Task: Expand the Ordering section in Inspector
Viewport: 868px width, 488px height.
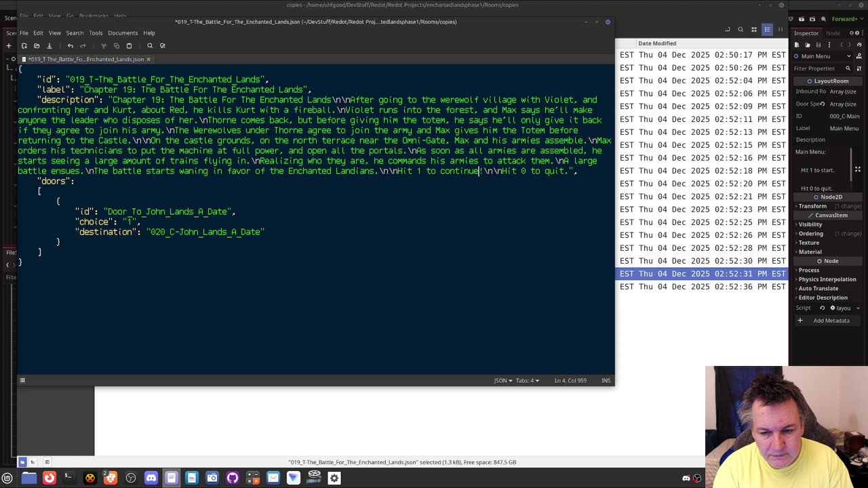Action: coord(810,234)
